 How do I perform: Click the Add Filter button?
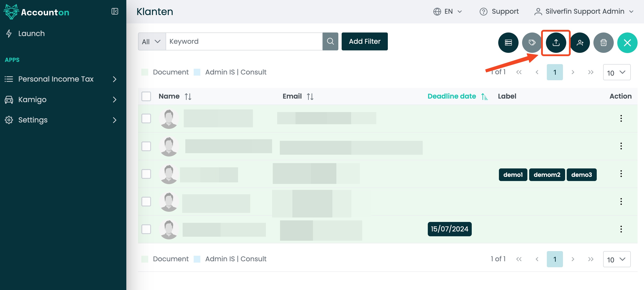point(364,41)
